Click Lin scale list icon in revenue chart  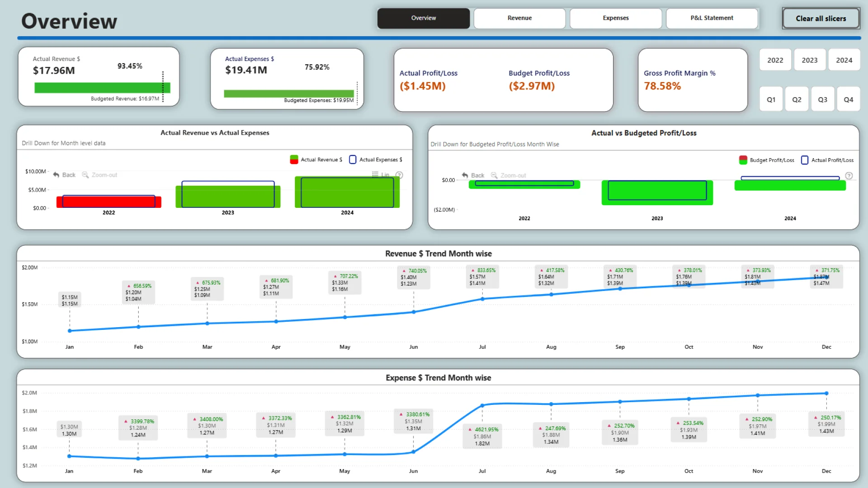(375, 174)
